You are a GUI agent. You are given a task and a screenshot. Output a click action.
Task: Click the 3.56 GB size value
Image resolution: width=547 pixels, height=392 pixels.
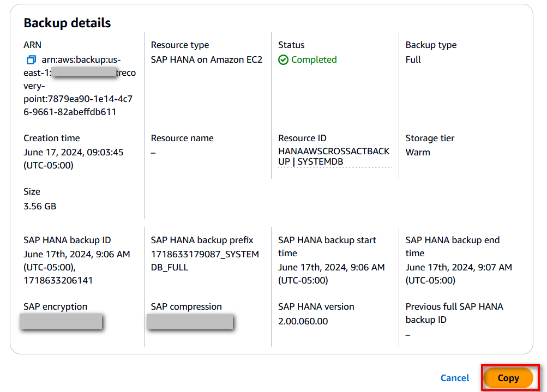point(40,206)
